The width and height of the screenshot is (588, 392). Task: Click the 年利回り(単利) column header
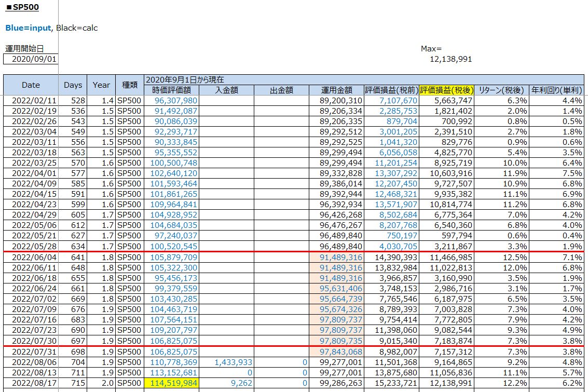point(556,90)
